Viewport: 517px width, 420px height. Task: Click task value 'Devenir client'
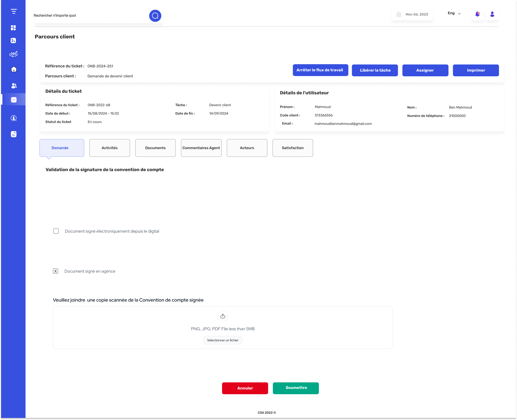[x=220, y=105]
